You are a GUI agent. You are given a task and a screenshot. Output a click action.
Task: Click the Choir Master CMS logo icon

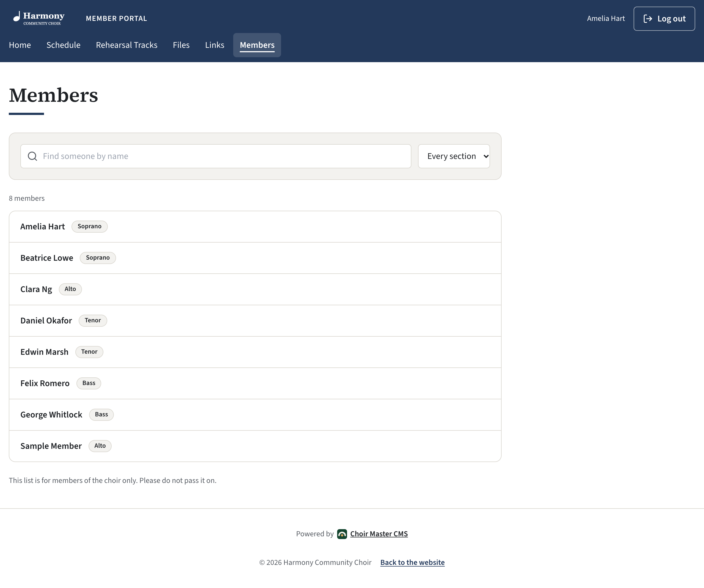pyautogui.click(x=342, y=534)
